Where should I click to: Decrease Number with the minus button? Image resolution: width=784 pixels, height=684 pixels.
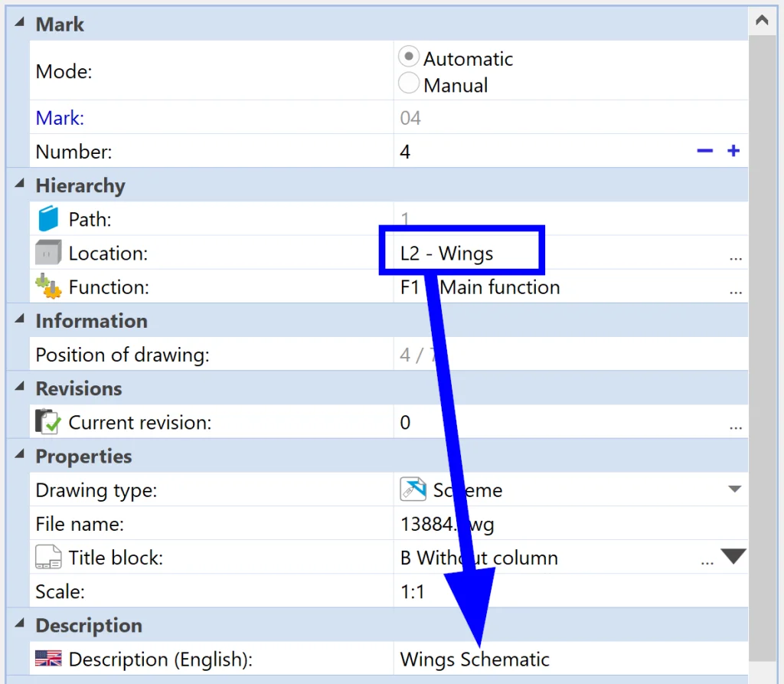point(704,151)
